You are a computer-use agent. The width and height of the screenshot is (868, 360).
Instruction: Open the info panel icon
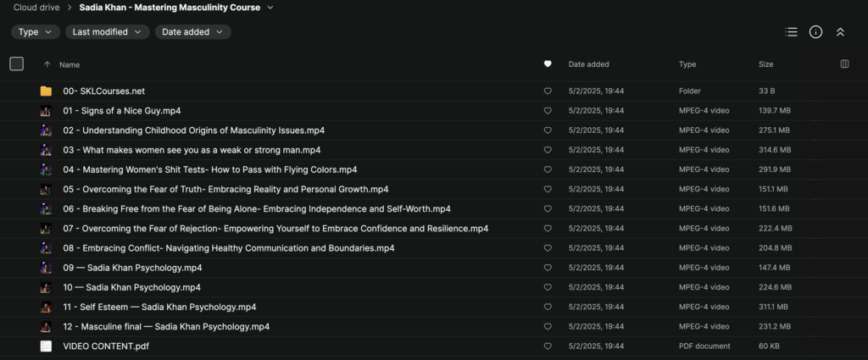tap(815, 32)
